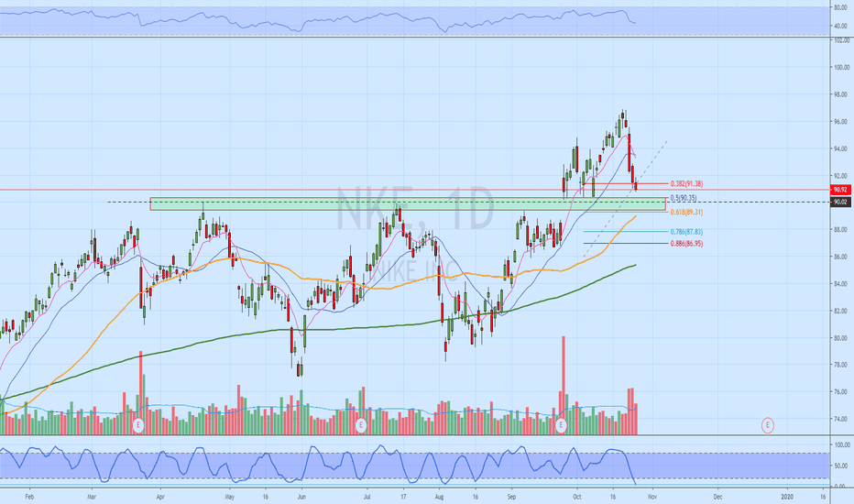This screenshot has width=854, height=504.
Task: Select the red 90.92 current price label
Action: (840, 190)
